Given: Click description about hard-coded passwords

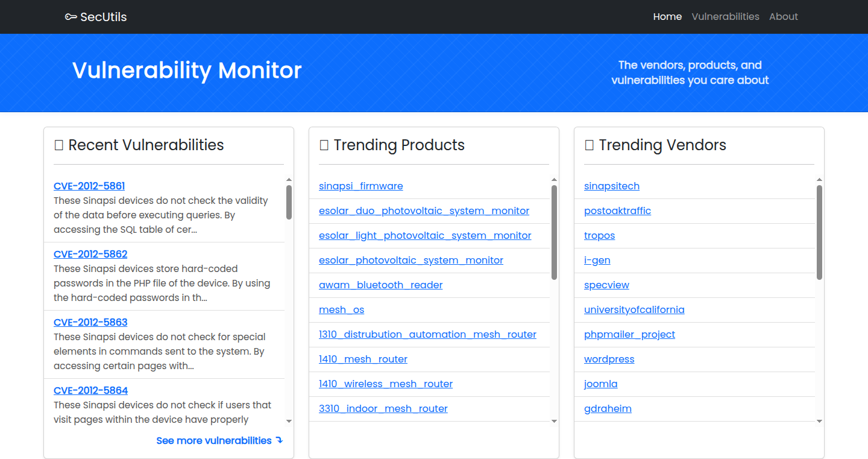Looking at the screenshot, I should click(x=162, y=283).
